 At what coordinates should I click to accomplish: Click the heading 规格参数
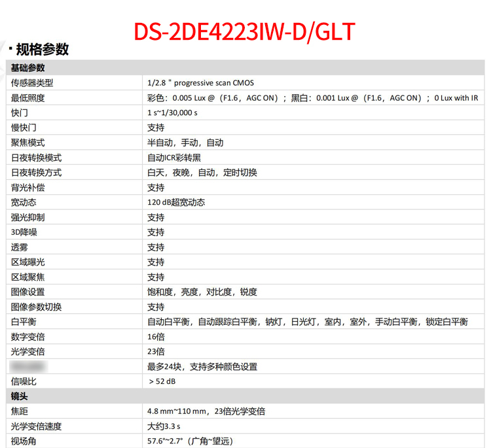(x=42, y=49)
